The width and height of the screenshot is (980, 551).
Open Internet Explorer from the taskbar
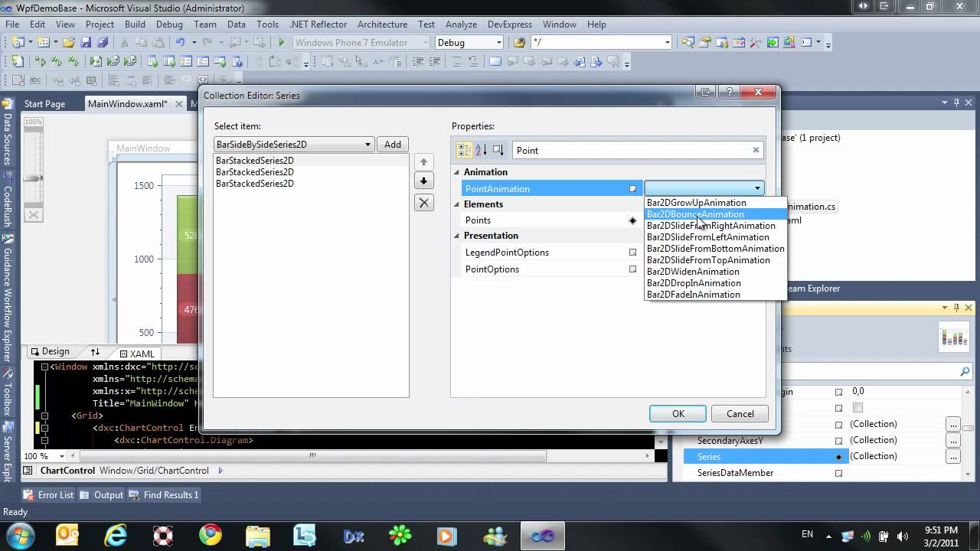(117, 534)
